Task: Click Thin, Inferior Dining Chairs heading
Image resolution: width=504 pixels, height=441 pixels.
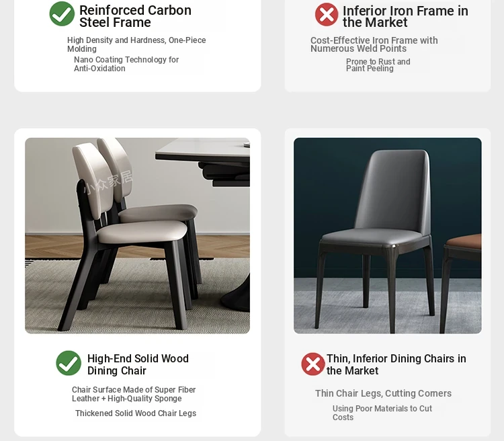Action: coord(396,364)
